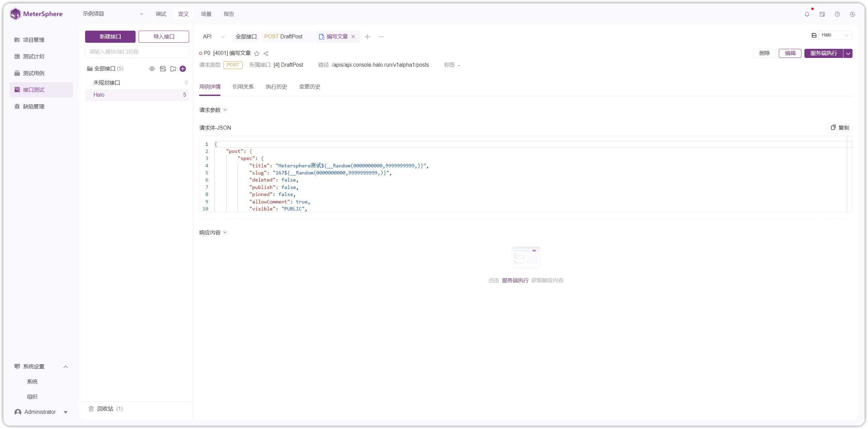Viewport: 868px width, 429px height.
Task: Toggle the eye view icon beside 全部接口
Action: click(x=152, y=69)
